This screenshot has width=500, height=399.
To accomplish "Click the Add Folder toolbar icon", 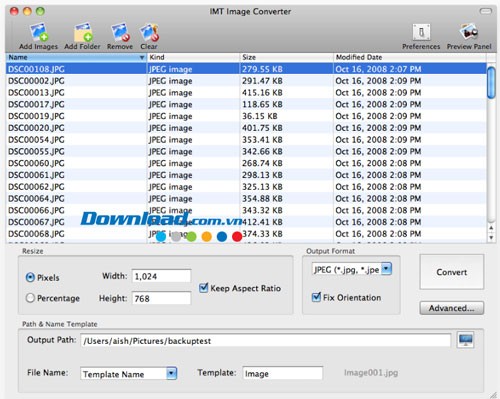I will coord(82,36).
